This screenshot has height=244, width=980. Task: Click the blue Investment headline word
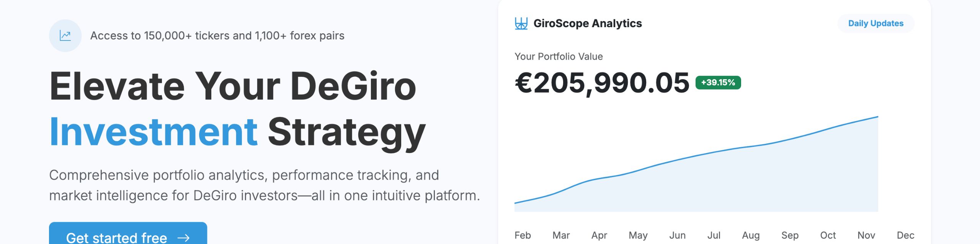pyautogui.click(x=153, y=132)
